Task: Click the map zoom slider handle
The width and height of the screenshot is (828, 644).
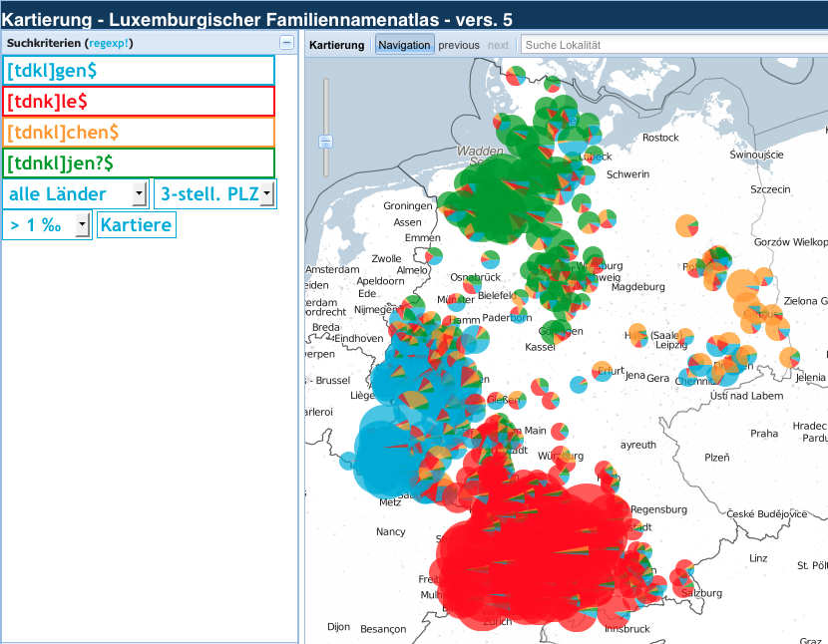Action: click(x=324, y=142)
